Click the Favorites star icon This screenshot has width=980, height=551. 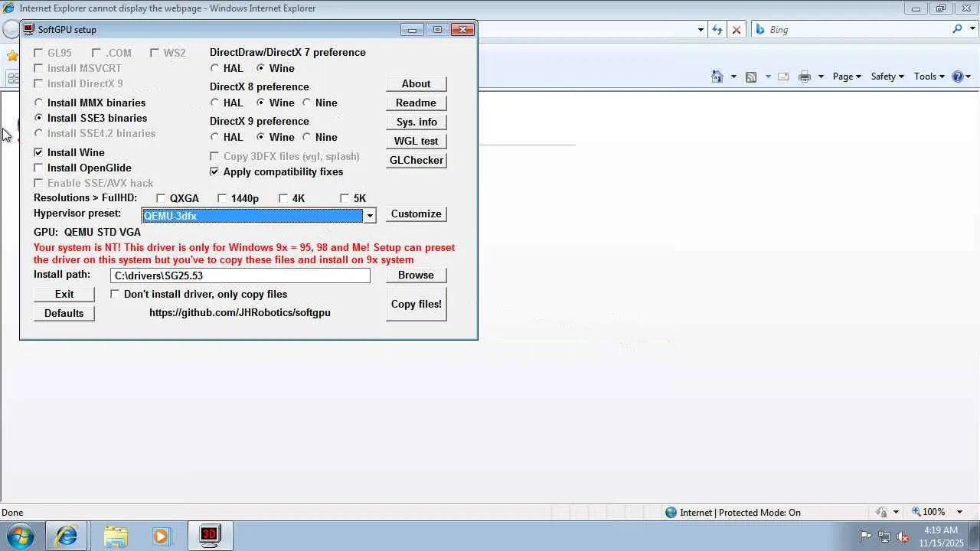(12, 56)
